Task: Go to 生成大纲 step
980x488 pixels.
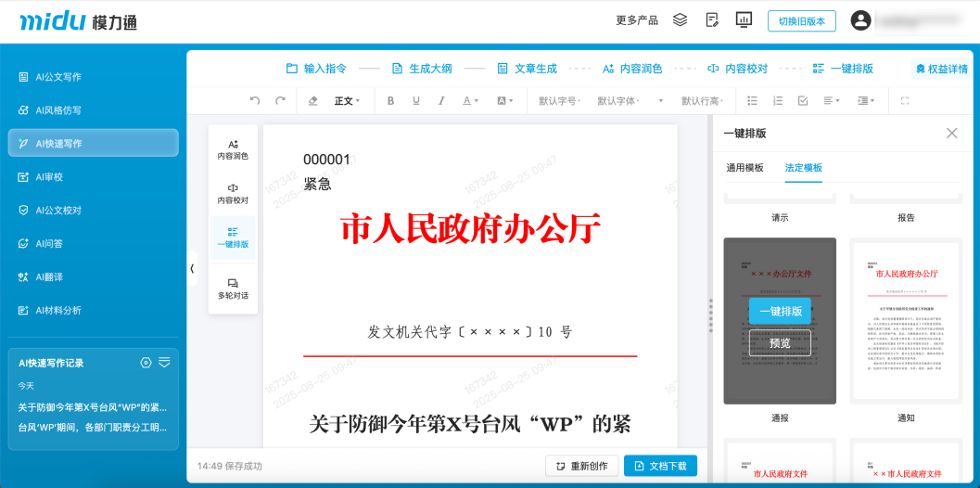Action: (x=422, y=69)
